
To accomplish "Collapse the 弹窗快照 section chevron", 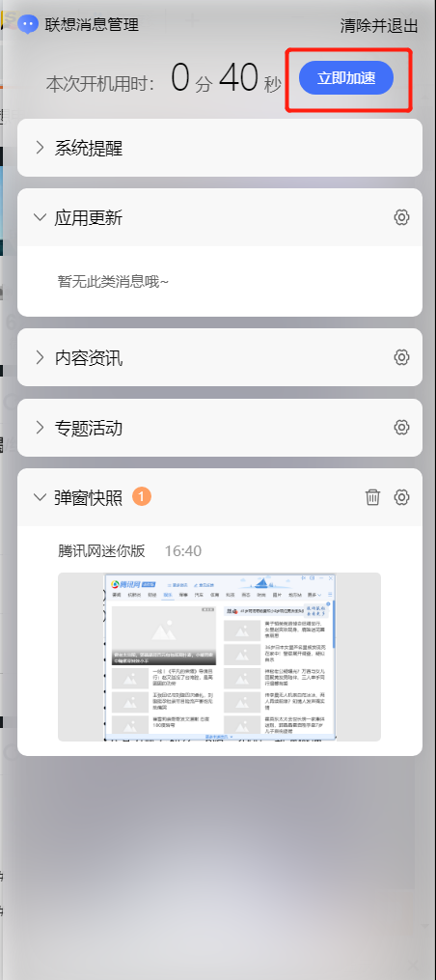I will [40, 497].
